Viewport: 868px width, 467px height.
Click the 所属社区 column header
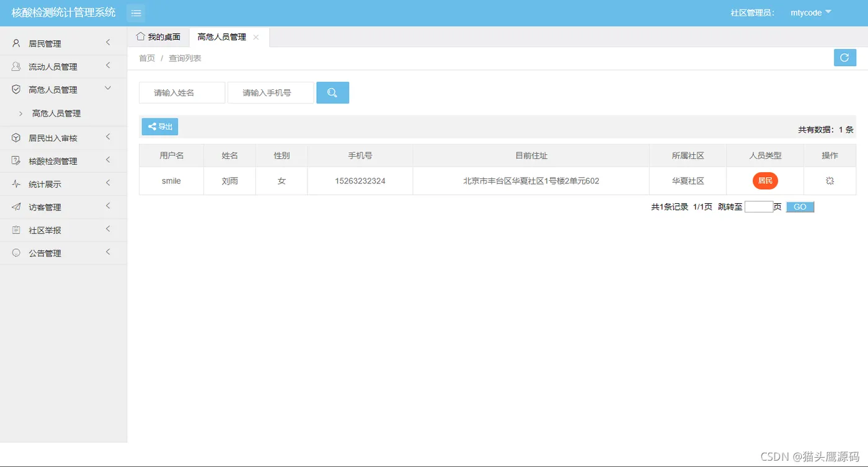click(688, 155)
